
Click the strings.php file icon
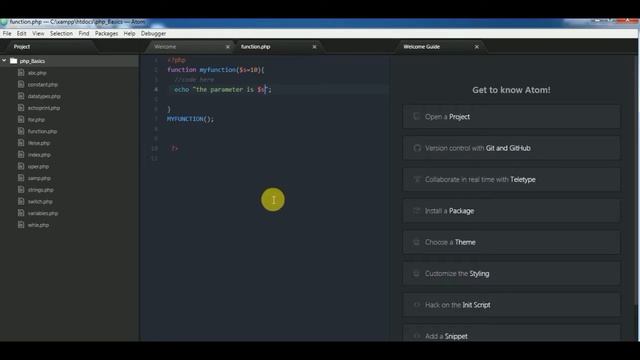click(x=21, y=190)
